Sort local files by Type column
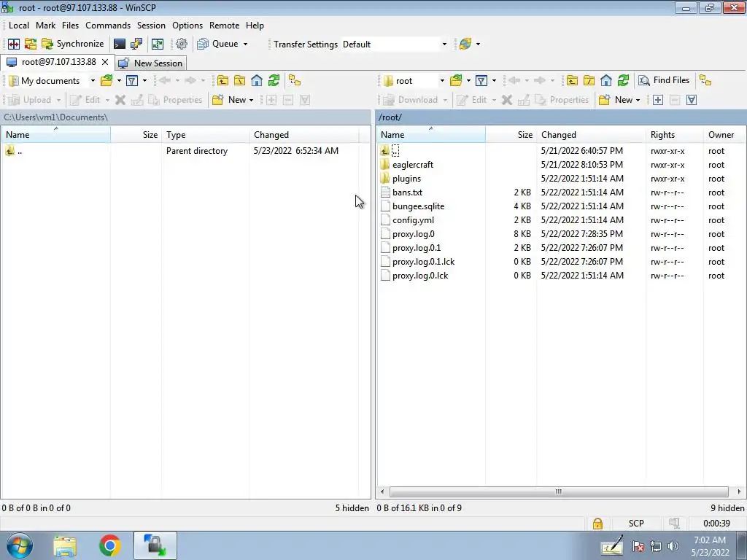The height and width of the screenshot is (560, 747). coord(205,135)
